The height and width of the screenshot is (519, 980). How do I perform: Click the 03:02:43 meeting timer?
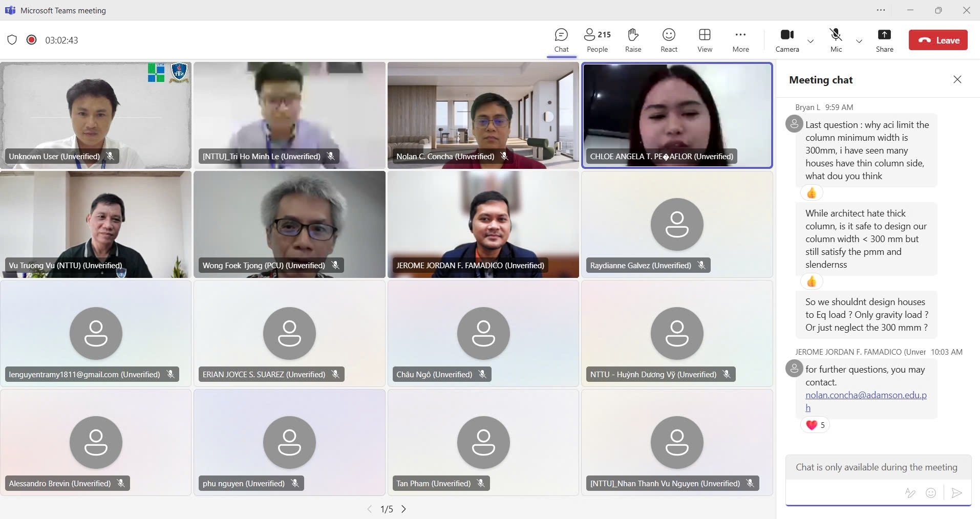[61, 40]
